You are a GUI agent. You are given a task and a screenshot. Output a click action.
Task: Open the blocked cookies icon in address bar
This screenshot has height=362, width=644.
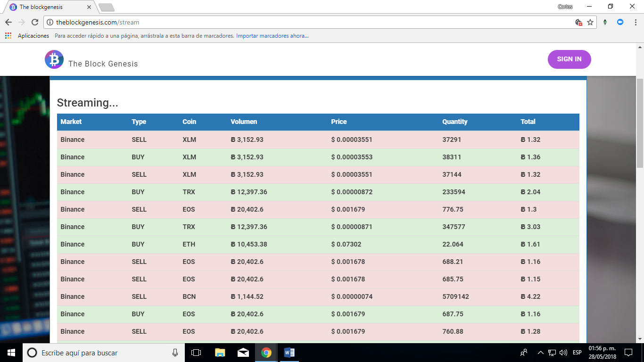(x=579, y=22)
